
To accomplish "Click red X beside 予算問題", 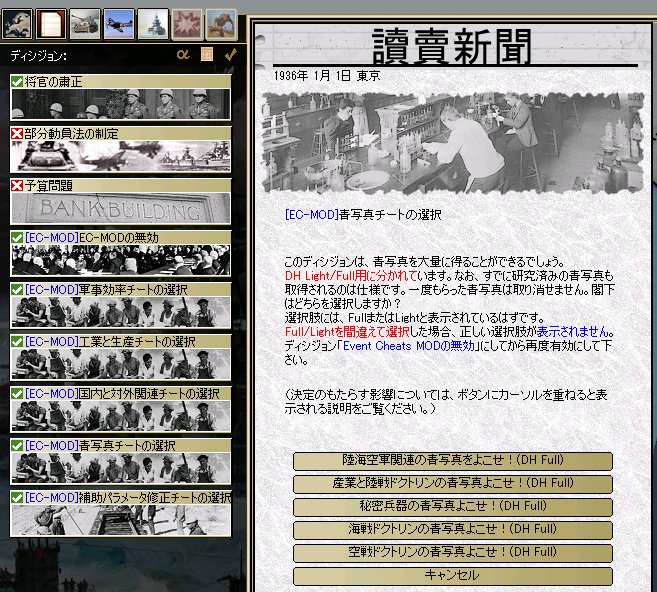I will pos(17,185).
